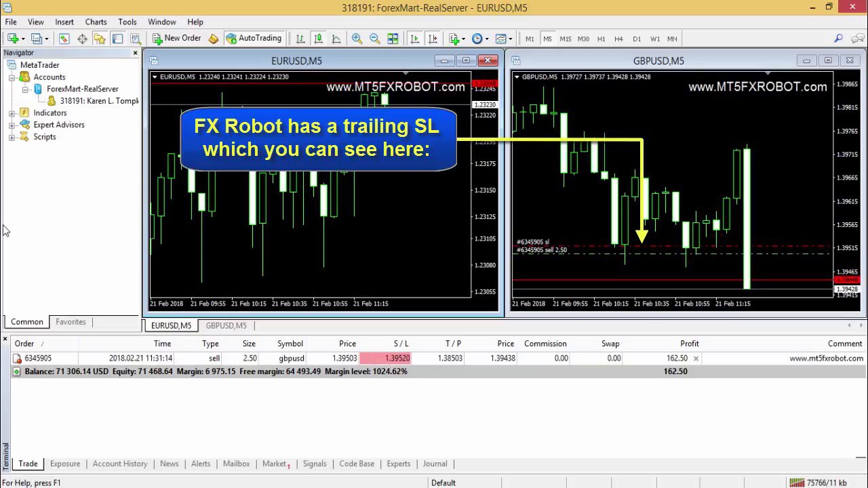Expand the Scripts tree node
This screenshot has height=488, width=868.
point(12,137)
